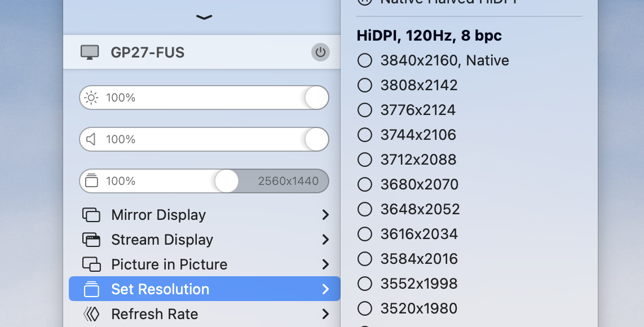Select the 3680x2070 radio button
Screen dimensions: 644x327
(365, 184)
